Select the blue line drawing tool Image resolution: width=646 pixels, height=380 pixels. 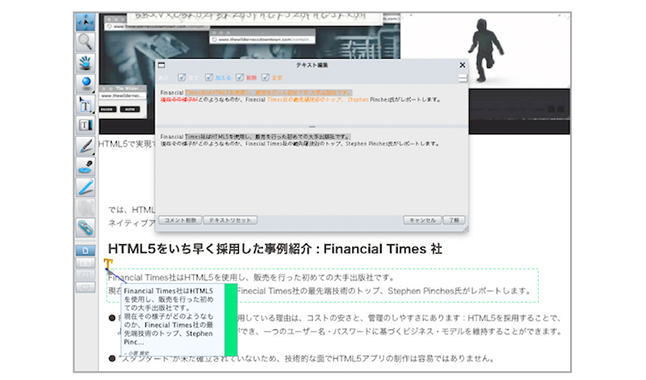85,187
